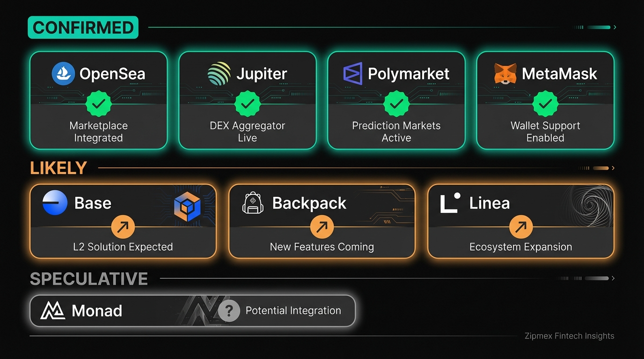The height and width of the screenshot is (359, 644).
Task: Click the Linea card title
Action: (x=490, y=203)
